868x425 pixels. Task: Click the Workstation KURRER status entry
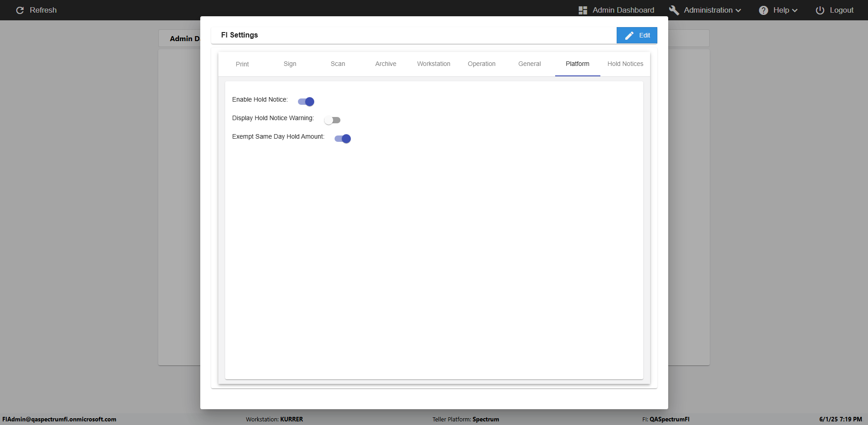click(274, 420)
